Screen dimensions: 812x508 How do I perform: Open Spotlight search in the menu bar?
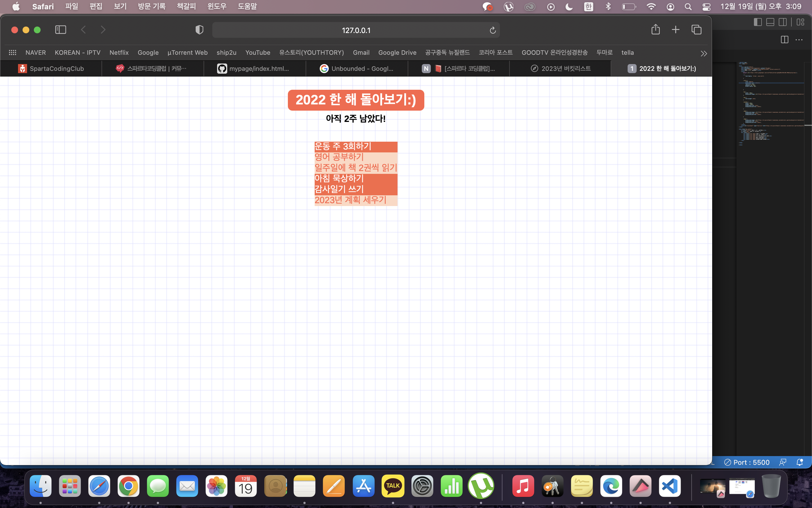point(688,7)
